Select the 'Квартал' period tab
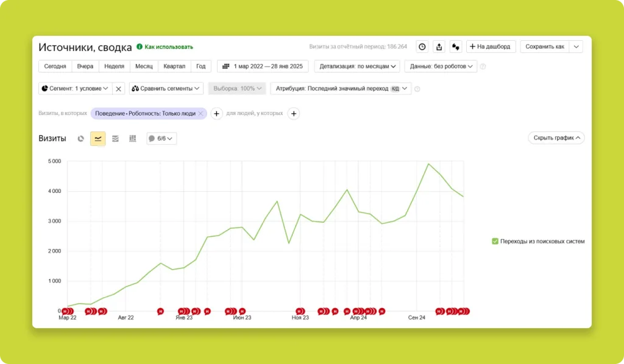The image size is (624, 364). click(174, 66)
